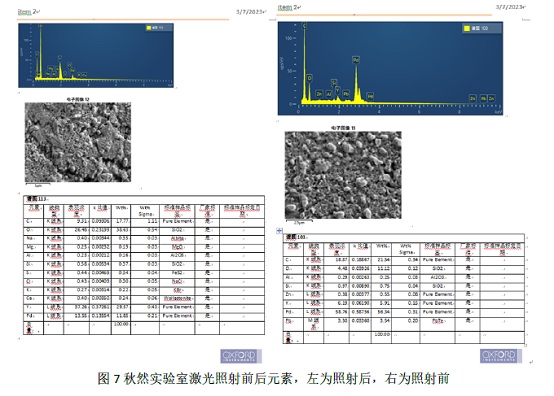Click the left Oxford Instruments logo
Image resolution: width=554 pixels, height=396 pixels.
click(x=241, y=356)
